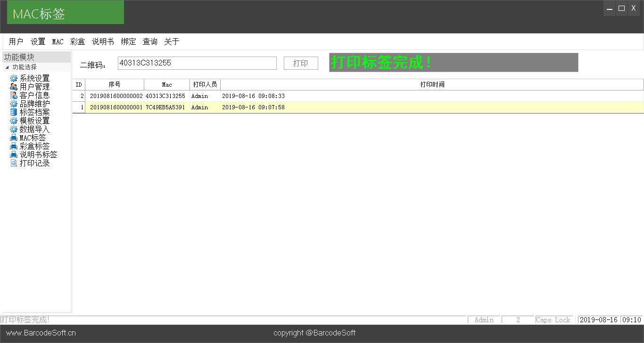Select 品牌维护 in the sidebar
Viewport: 644px width, 343px height.
tap(34, 104)
